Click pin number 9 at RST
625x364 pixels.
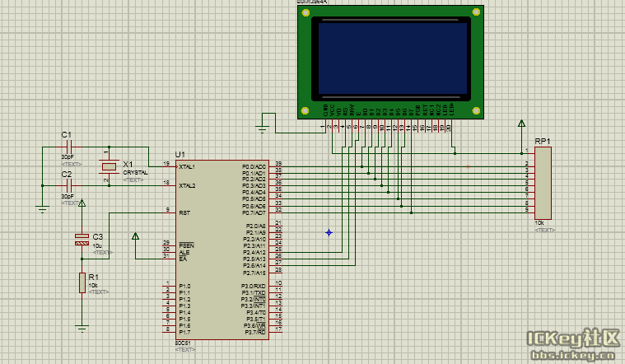(168, 210)
